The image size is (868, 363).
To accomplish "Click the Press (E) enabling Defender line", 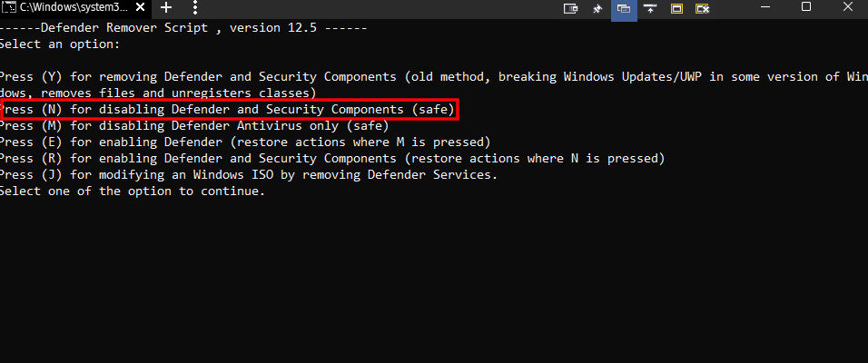I will click(245, 142).
